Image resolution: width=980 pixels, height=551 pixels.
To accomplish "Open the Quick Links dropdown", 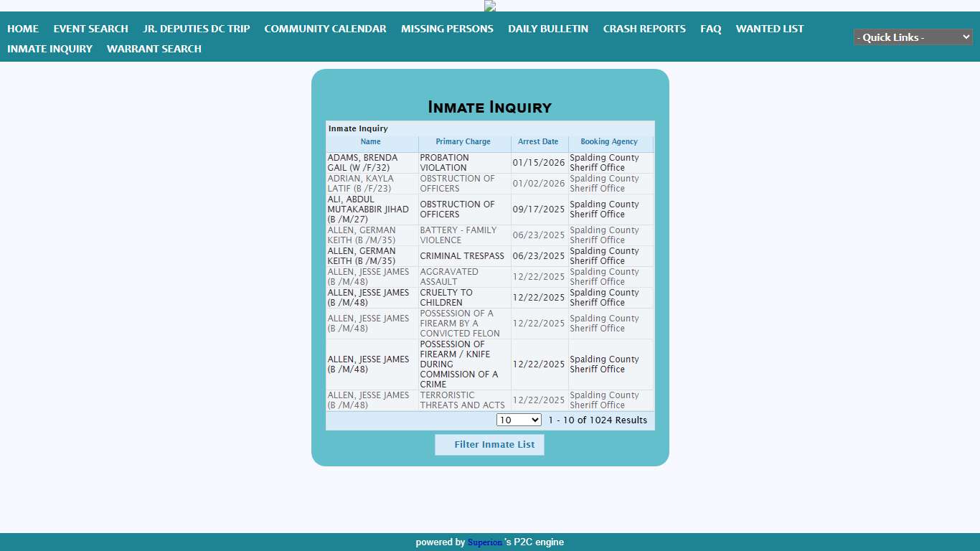I will point(913,37).
